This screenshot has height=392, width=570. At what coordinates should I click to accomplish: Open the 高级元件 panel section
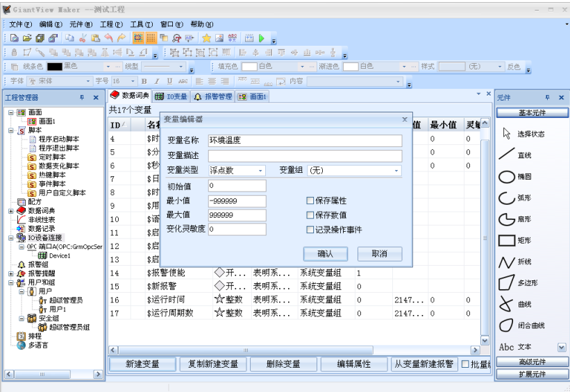pos(533,362)
